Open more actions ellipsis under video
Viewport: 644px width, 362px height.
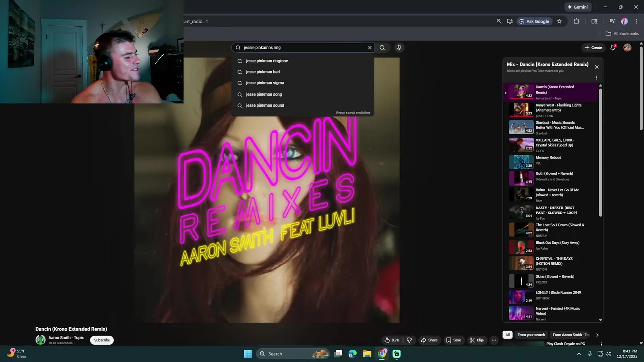pos(494,340)
